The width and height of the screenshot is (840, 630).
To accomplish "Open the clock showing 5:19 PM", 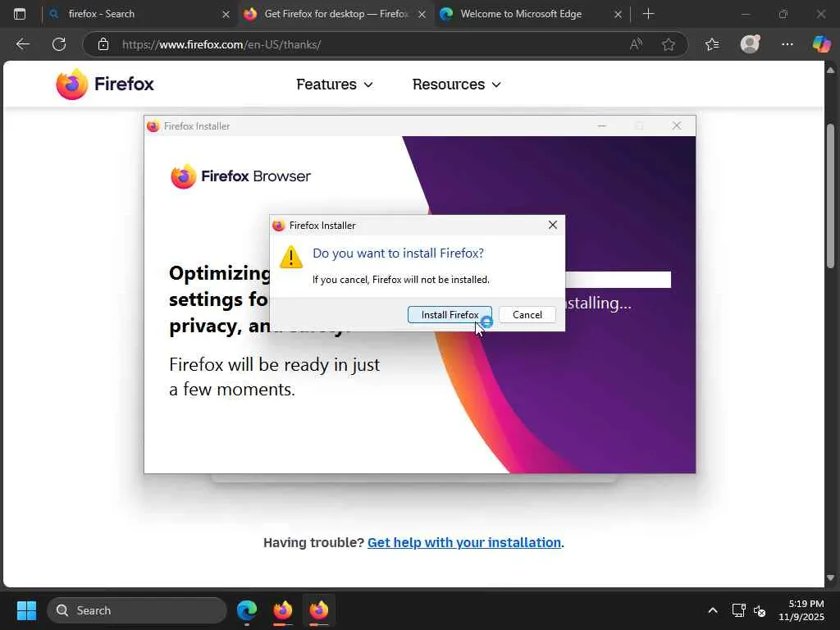I will click(801, 610).
